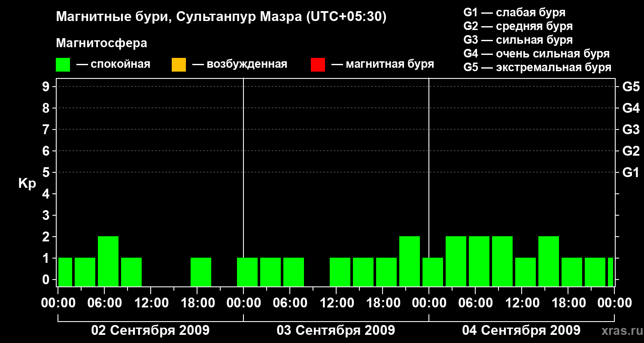Click the Kp 1 bar at 18:00 on 02 September
Image resolution: width=644 pixels, height=343 pixels.
[201, 272]
